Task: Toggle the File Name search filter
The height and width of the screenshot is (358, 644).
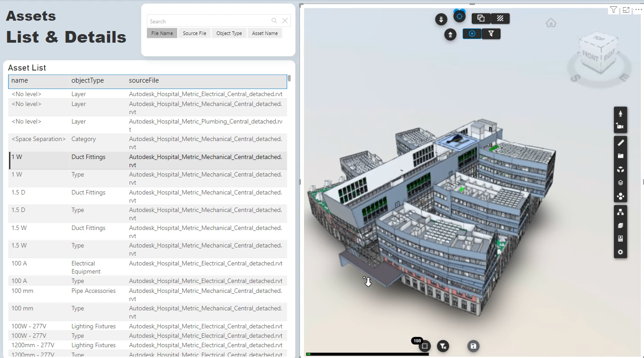Action: 162,33
